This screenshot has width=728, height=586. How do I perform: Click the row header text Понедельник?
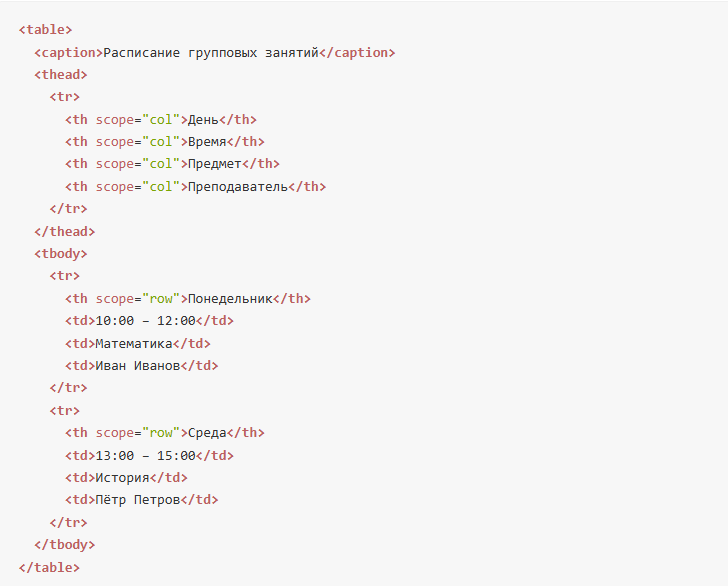pos(230,299)
